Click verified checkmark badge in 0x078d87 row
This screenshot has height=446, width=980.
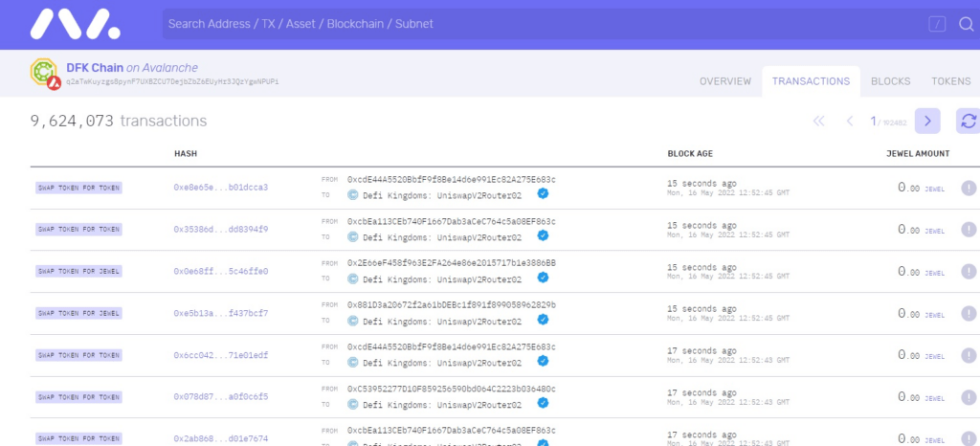[x=544, y=403]
